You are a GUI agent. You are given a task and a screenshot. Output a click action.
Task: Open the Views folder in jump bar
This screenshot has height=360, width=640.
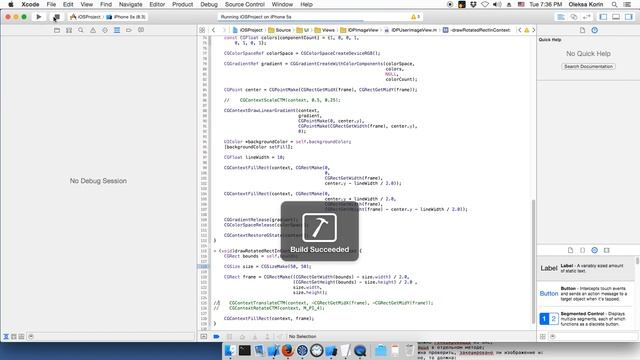[x=324, y=30]
